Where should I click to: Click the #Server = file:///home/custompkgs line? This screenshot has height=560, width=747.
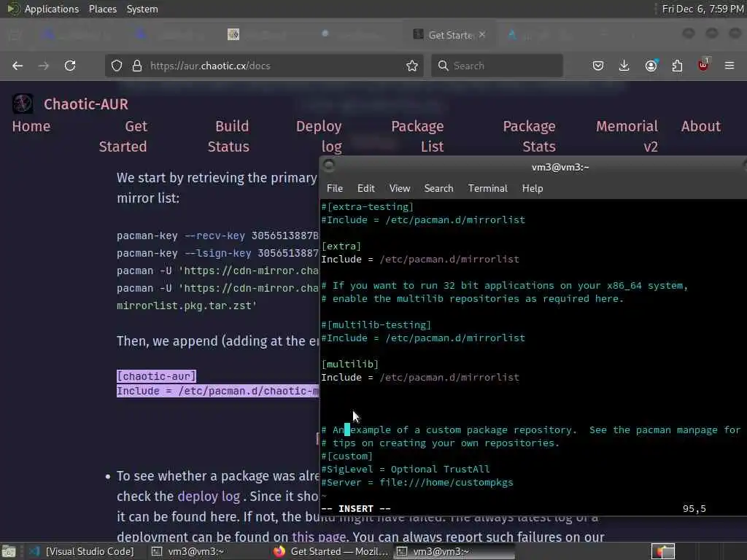point(417,483)
